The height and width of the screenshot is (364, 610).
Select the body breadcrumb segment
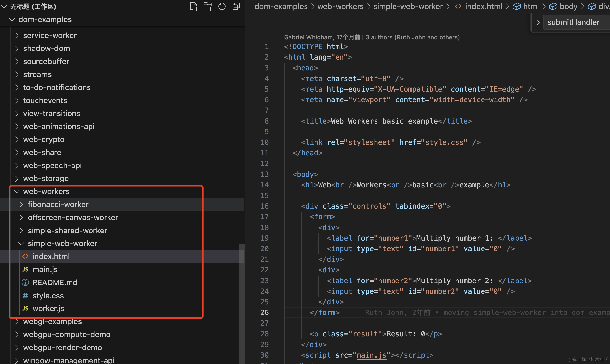click(568, 6)
